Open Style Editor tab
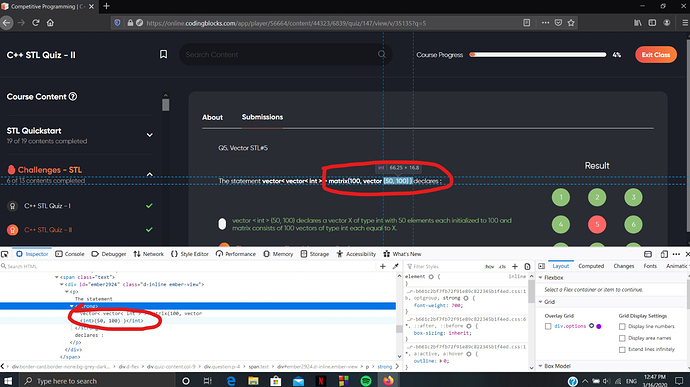690x387 pixels. [x=190, y=254]
